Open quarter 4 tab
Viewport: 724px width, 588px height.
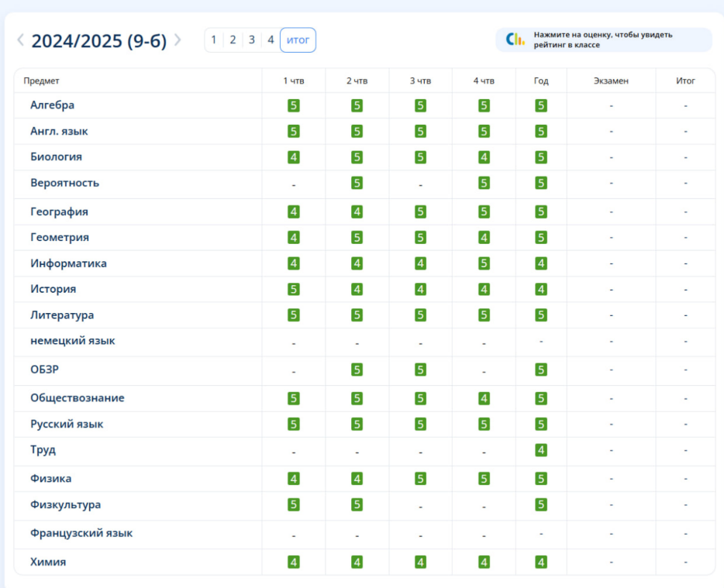pyautogui.click(x=271, y=40)
